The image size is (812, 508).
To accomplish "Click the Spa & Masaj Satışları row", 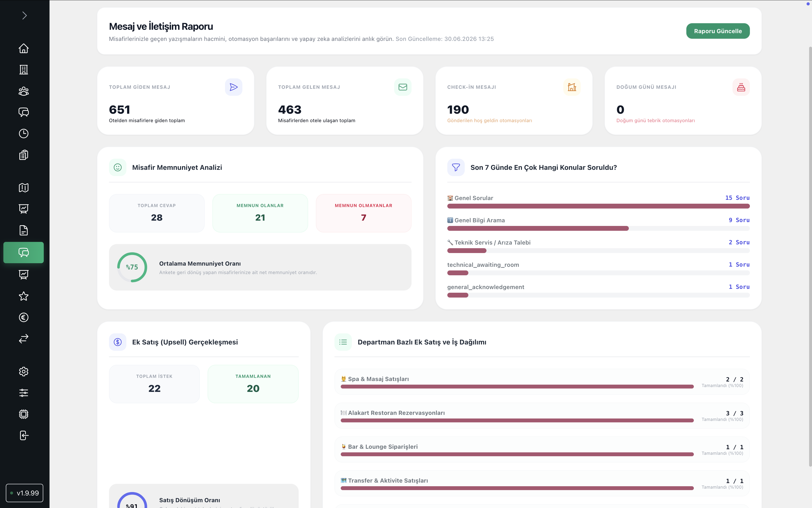I will [x=542, y=382].
